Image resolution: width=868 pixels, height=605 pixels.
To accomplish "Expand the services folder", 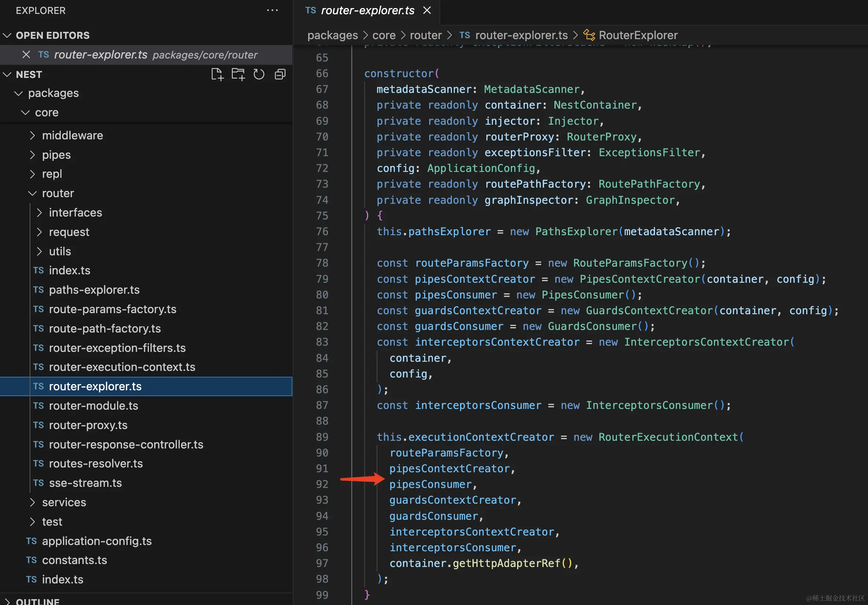I will (33, 502).
